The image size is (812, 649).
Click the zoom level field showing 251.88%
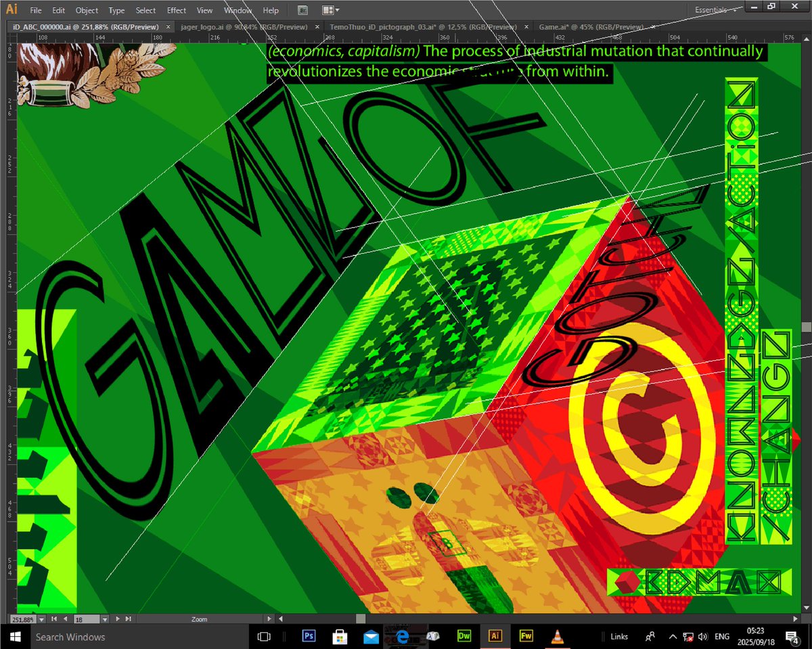(23, 619)
